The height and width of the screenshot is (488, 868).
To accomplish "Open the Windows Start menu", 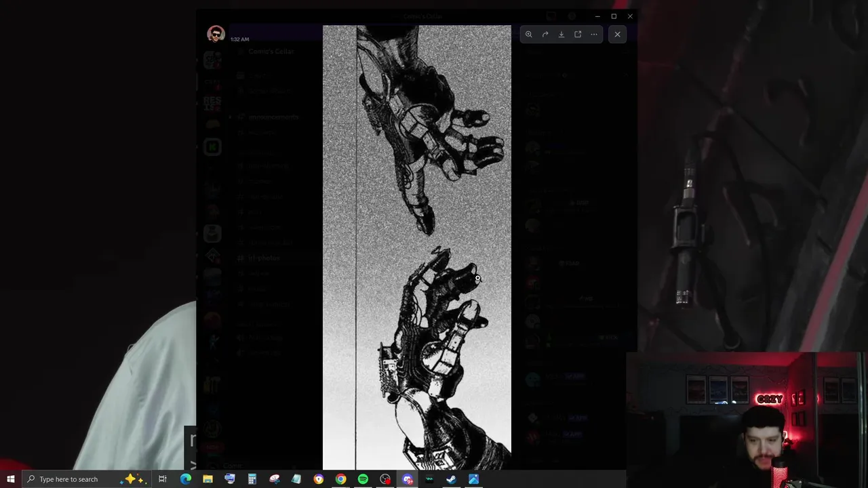I will coord(11,479).
